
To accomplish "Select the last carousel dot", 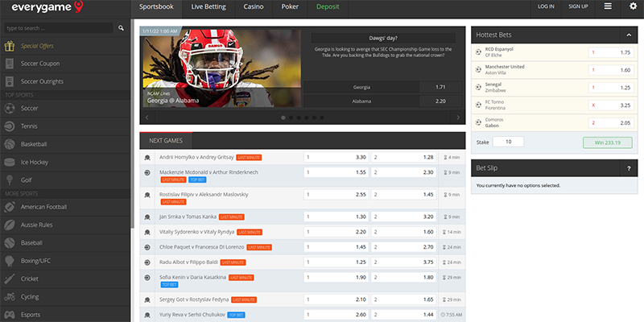I will [322, 118].
